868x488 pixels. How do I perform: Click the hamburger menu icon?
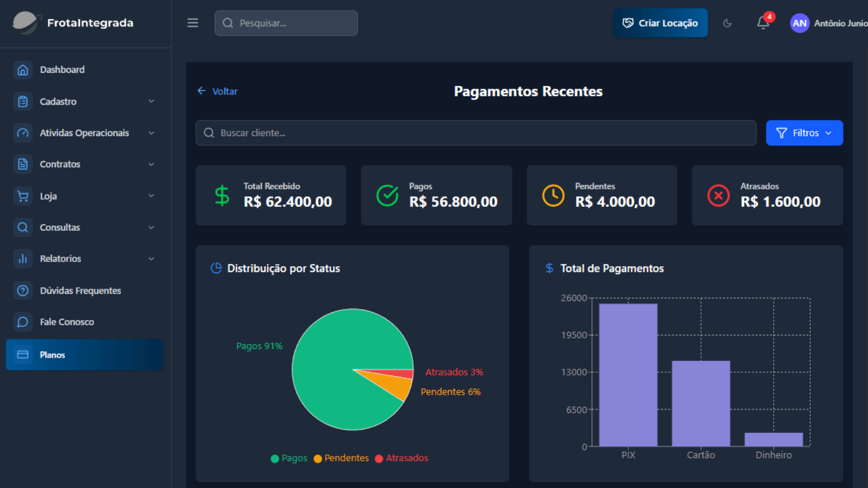[x=193, y=23]
